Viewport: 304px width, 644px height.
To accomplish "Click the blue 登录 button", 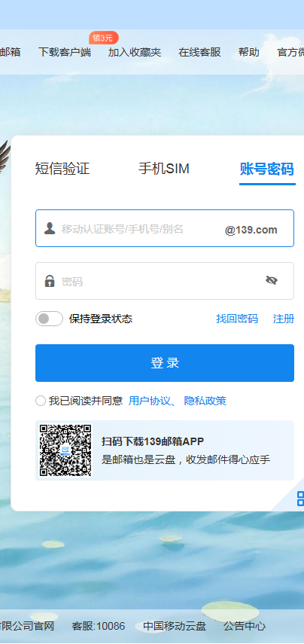I will pyautogui.click(x=165, y=363).
